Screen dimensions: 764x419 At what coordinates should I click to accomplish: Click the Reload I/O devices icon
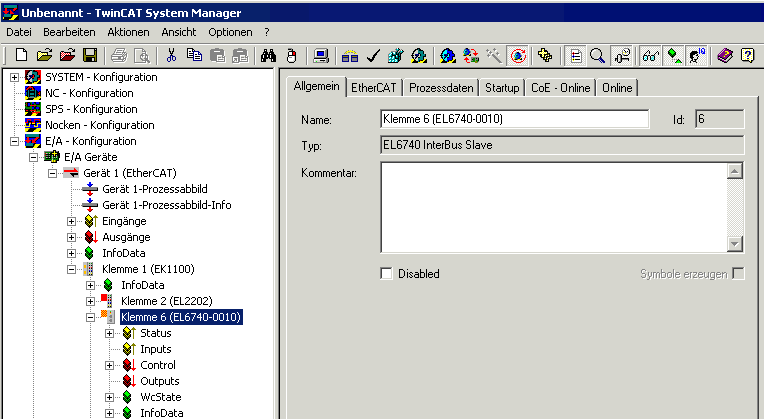471,56
